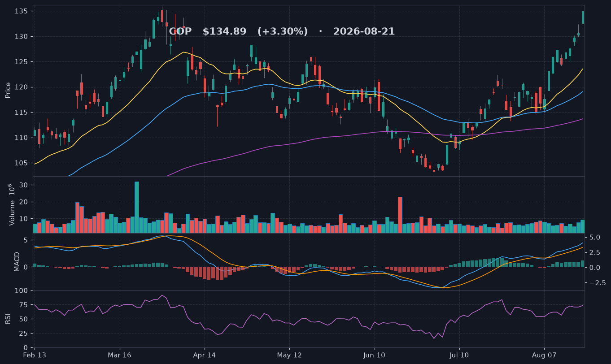The image size is (611, 364).
Task: Click the 100 tick on the RSI axis
Action: click(22, 291)
